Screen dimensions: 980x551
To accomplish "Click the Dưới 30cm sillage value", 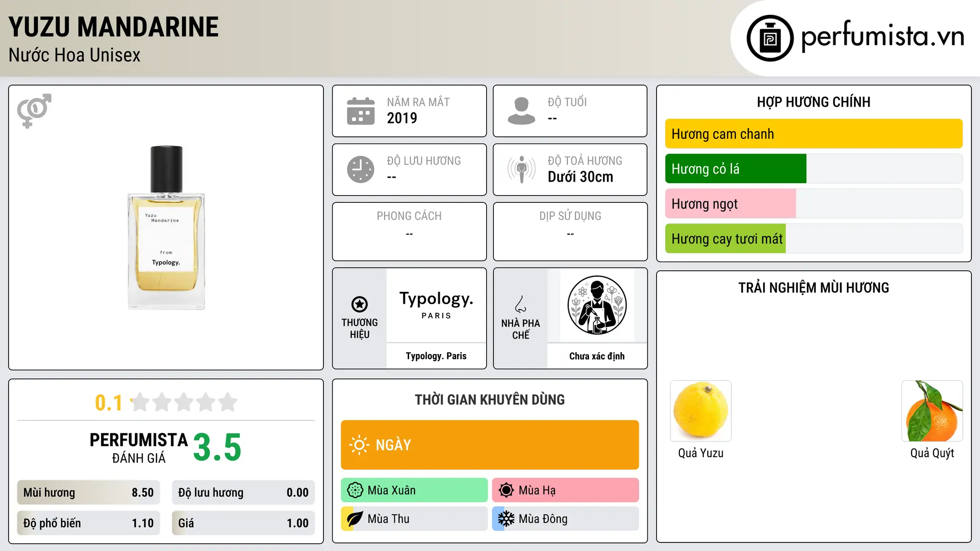I will pos(580,177).
